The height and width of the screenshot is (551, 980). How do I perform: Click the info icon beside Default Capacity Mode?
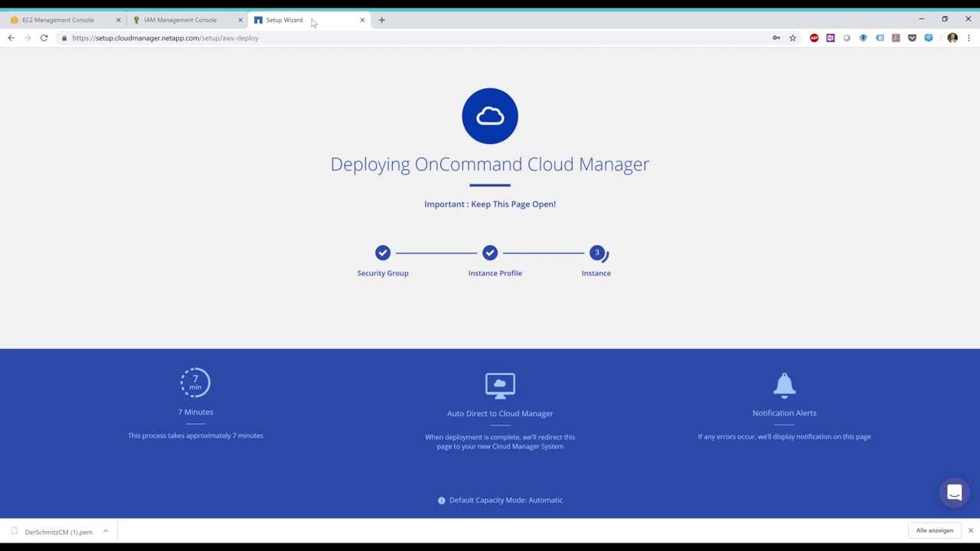click(441, 500)
